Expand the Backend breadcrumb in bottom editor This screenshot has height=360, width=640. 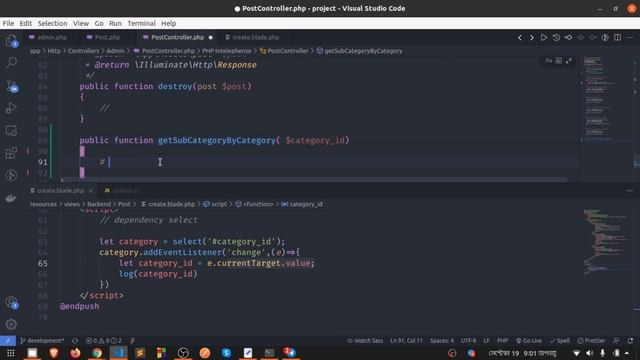99,204
